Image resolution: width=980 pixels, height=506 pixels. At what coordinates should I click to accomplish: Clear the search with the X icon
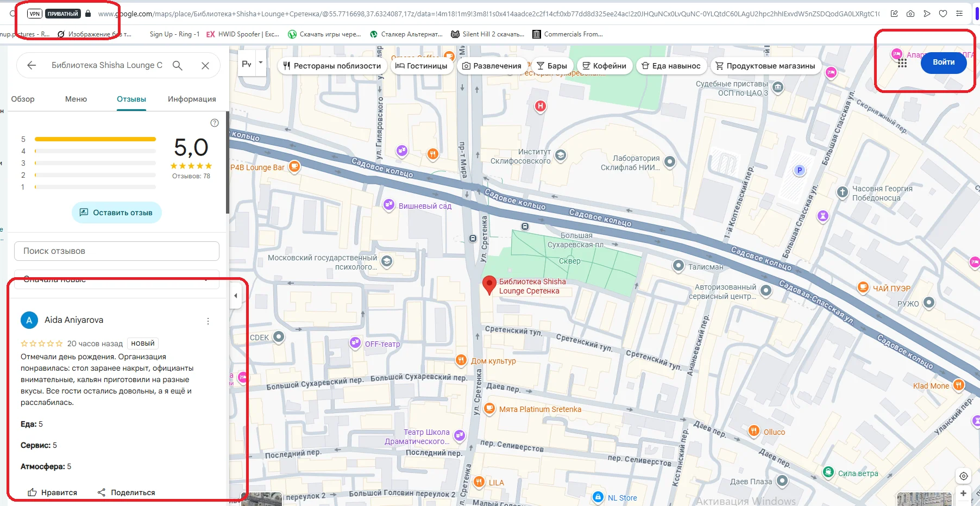point(205,66)
